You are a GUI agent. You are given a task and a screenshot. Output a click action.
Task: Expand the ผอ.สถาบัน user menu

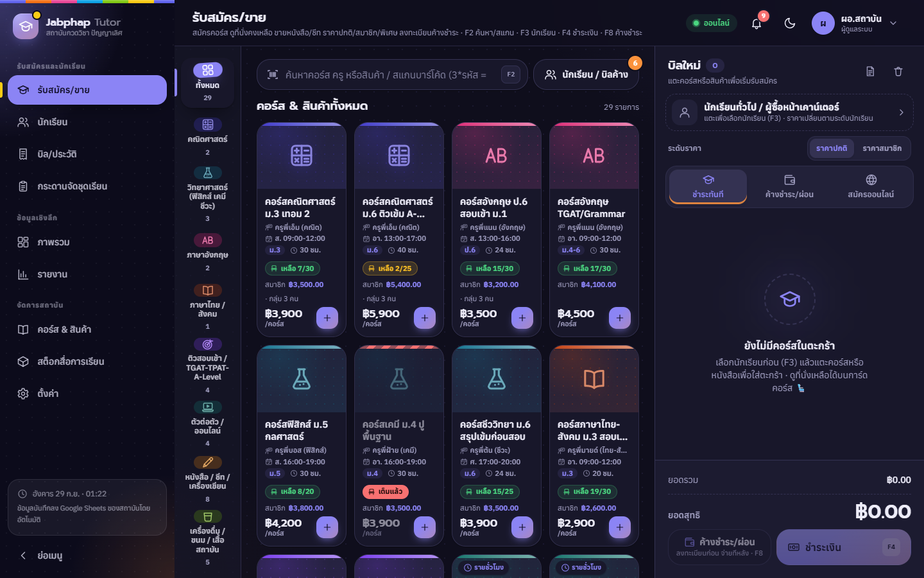[854, 23]
